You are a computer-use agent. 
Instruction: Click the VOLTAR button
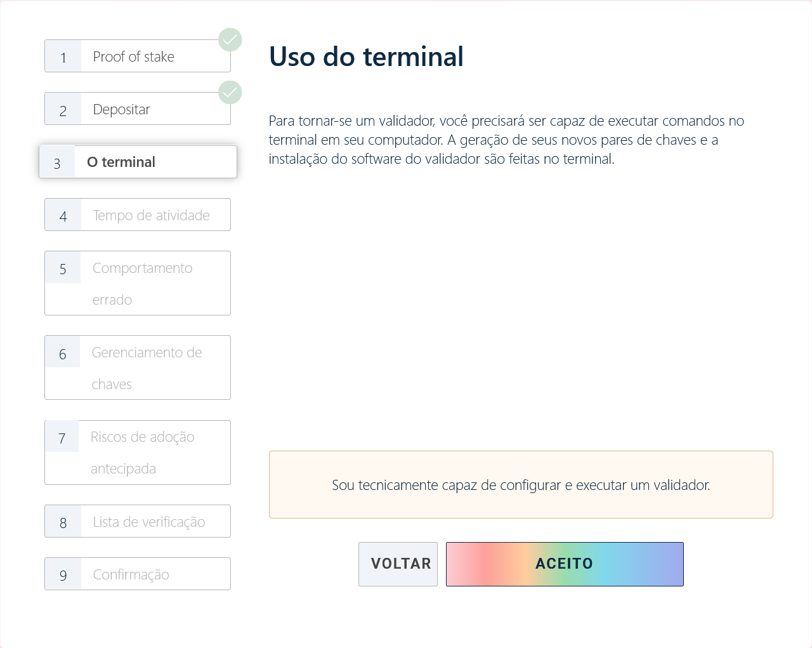tap(398, 564)
